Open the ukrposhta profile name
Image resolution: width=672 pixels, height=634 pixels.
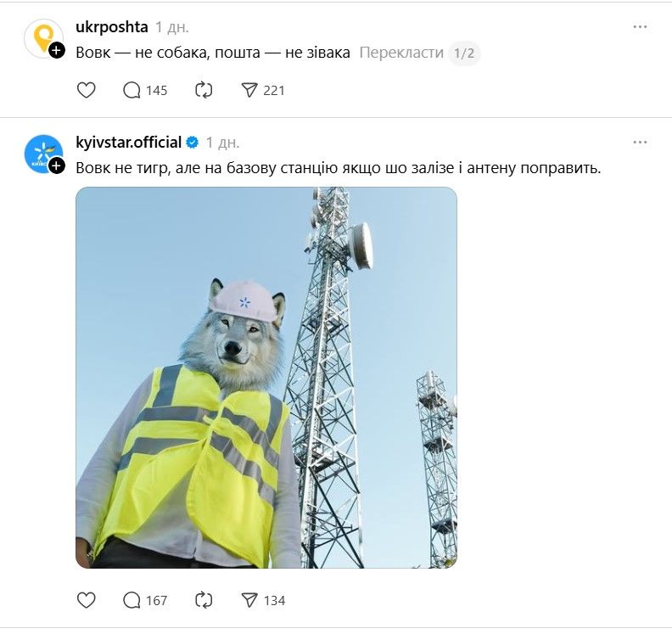coord(112,26)
